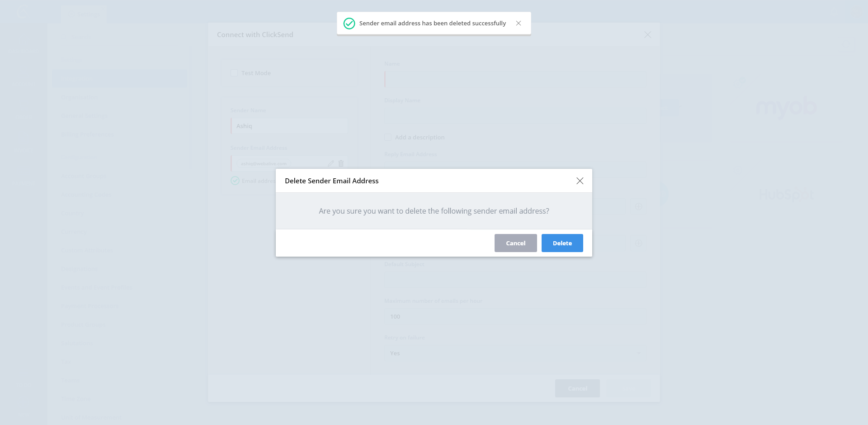Screen dimensions: 868x425
Task: Confirm deletion with the blue Delete button
Action: pyautogui.click(x=562, y=243)
